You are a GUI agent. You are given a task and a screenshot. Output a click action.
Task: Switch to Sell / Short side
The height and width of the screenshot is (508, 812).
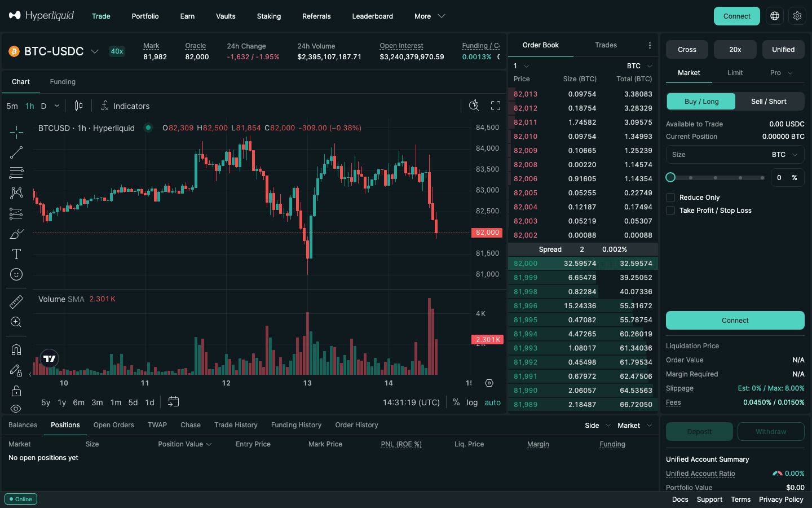[x=769, y=102]
